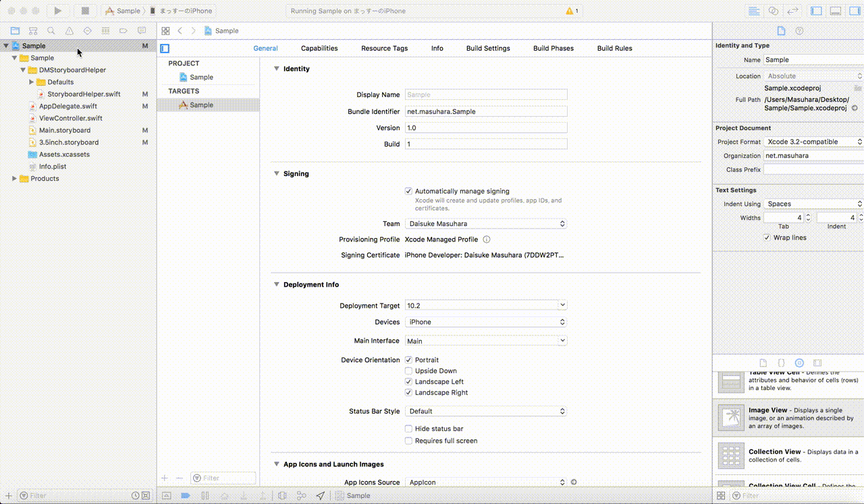Open Debug View Hierarchy
Viewport: 864px width, 504px height.
(282, 496)
